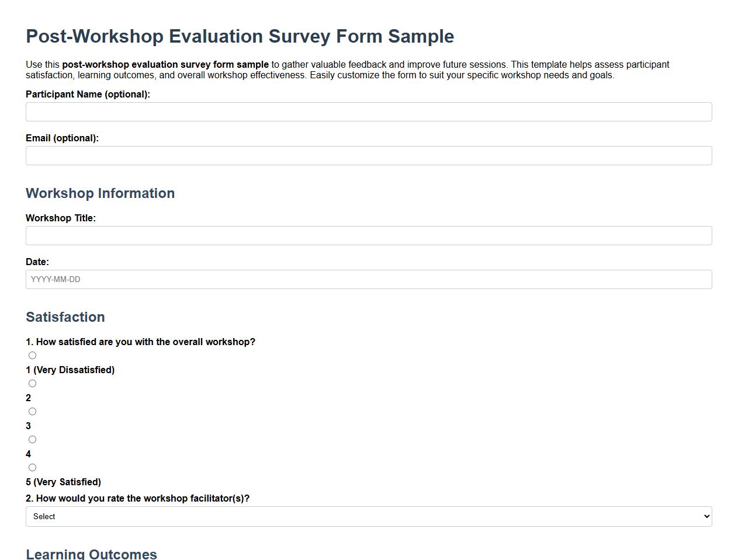Click the Workshop Information heading
This screenshot has height=560, width=738.
click(x=100, y=193)
